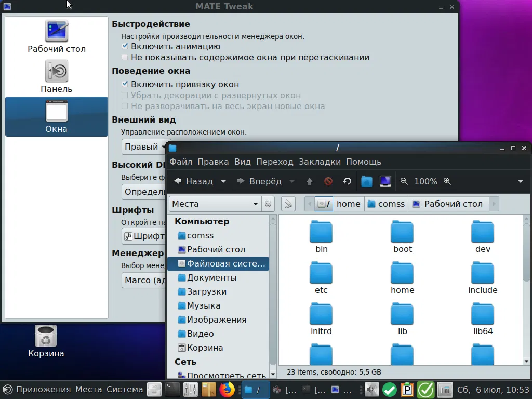Go back with the Назад arrow
This screenshot has width=532, height=399.
point(194,181)
